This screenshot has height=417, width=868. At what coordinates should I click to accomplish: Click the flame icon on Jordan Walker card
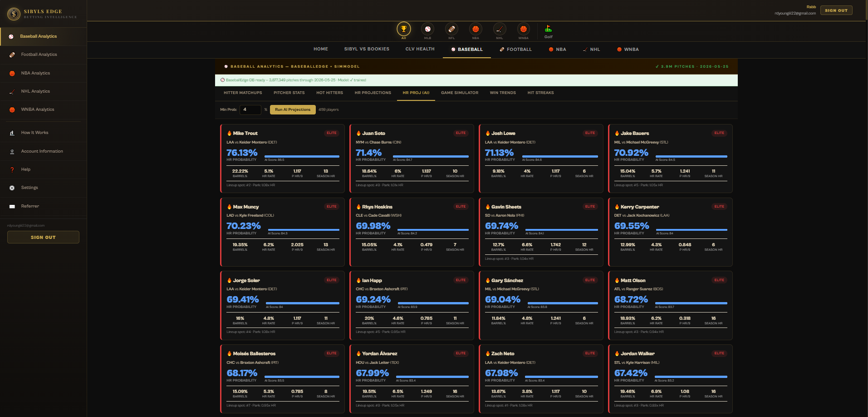617,353
